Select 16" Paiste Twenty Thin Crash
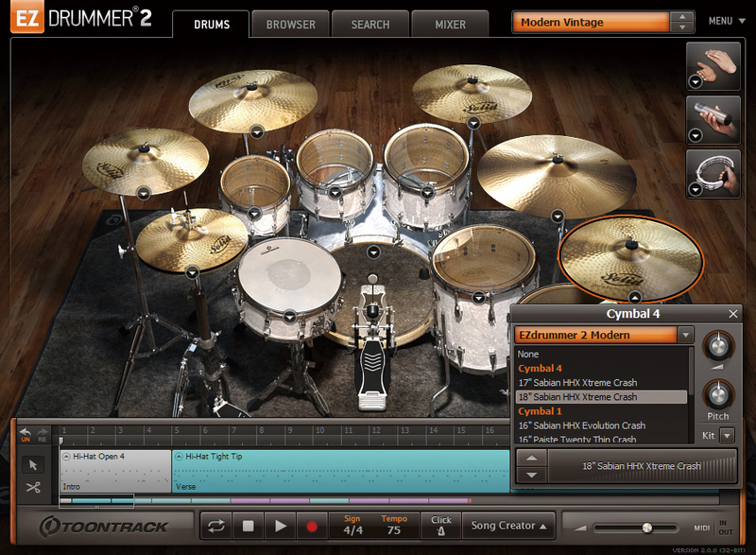 click(x=602, y=439)
